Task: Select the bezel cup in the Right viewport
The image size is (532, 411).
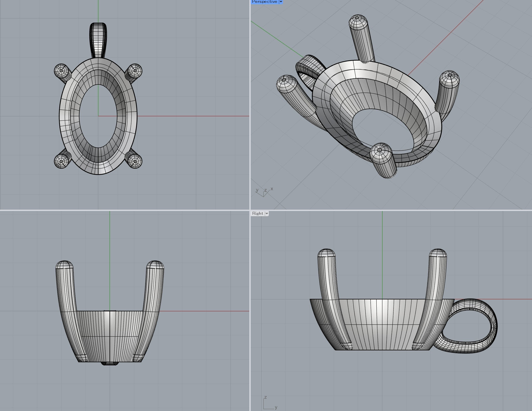Action: pos(382,325)
